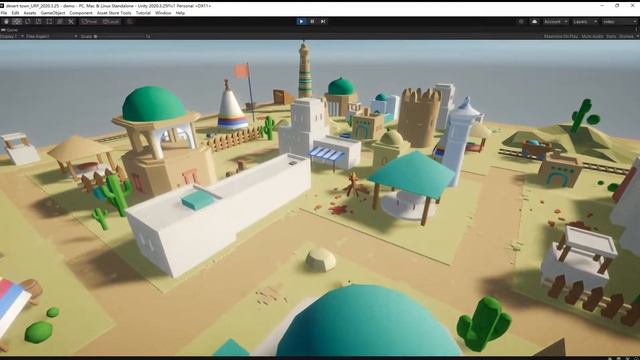
Task: Open the Tutorial menu
Action: (x=143, y=13)
